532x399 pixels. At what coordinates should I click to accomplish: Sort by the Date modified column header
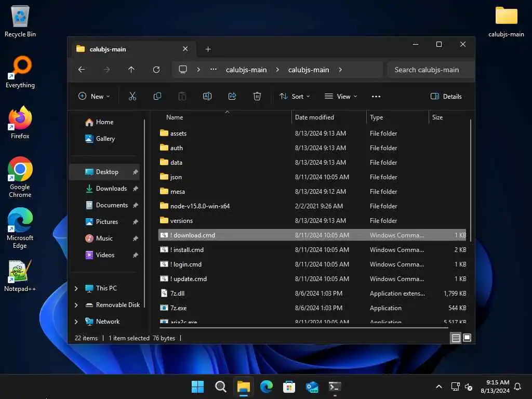point(328,117)
